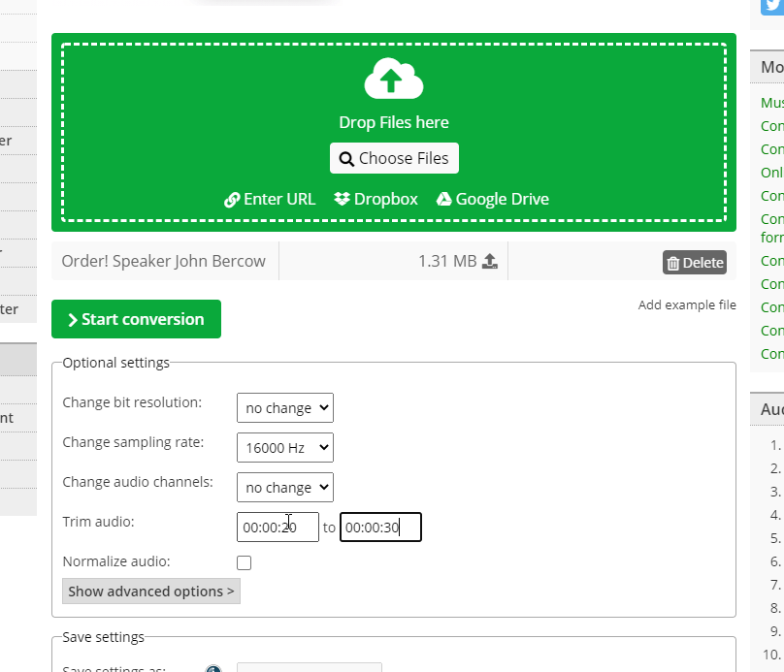Image resolution: width=784 pixels, height=672 pixels.
Task: Click the Dropbox icon
Action: pos(342,199)
